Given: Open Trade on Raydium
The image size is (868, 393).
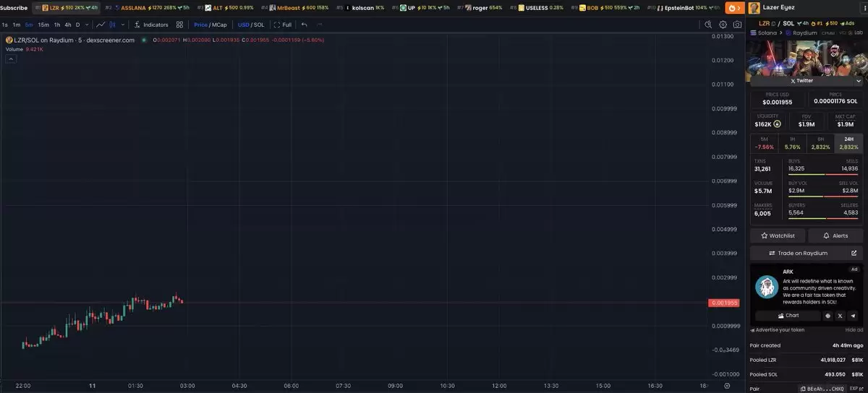Looking at the screenshot, I should [807, 253].
